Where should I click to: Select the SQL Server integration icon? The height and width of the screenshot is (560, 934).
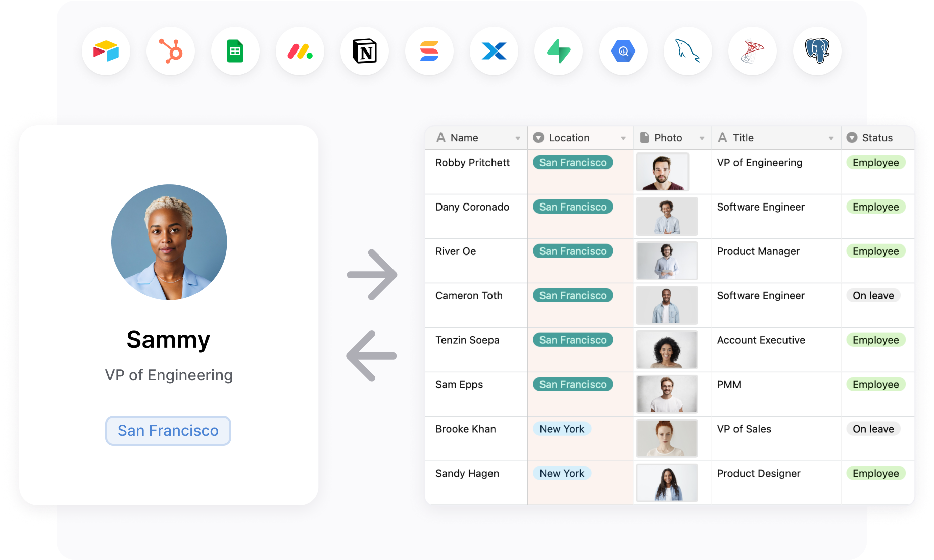753,51
